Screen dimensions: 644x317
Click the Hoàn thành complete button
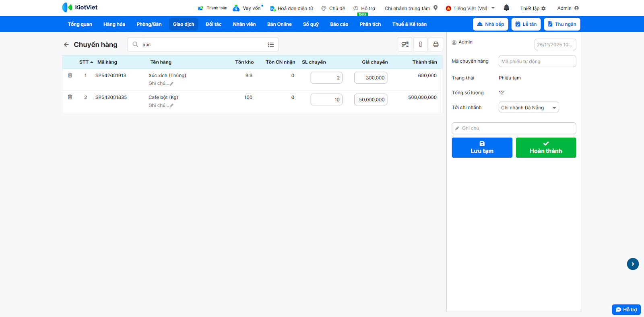546,148
